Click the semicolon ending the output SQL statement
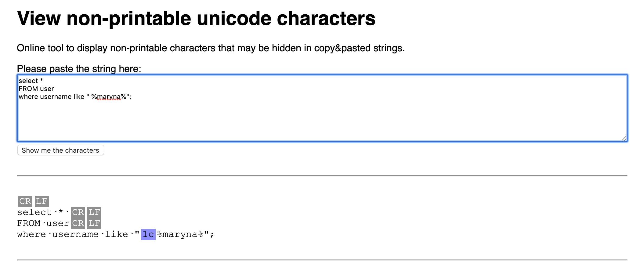644x265 pixels. click(213, 234)
